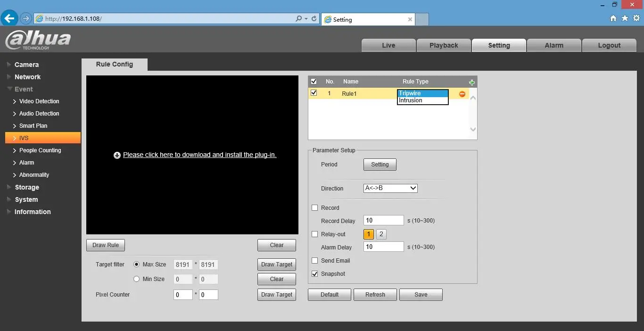Open People Counting page

tap(40, 150)
